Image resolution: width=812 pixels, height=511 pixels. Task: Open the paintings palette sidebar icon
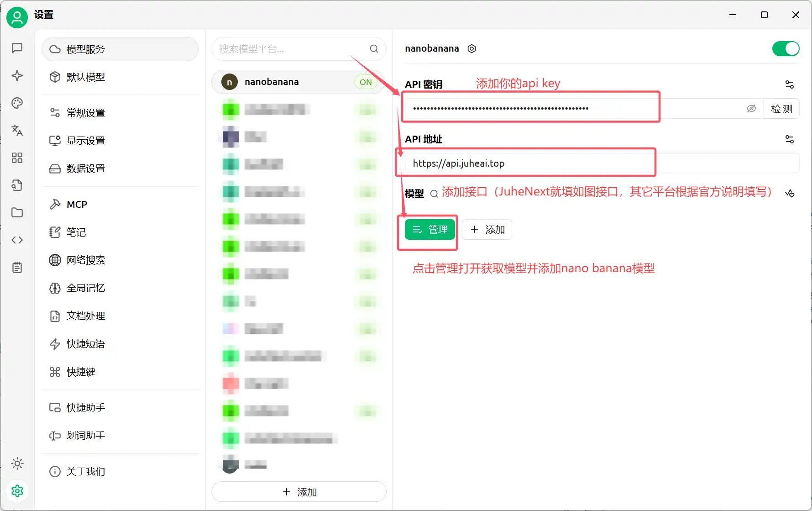[17, 103]
